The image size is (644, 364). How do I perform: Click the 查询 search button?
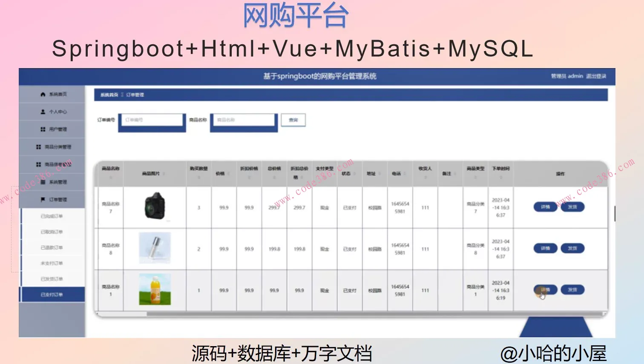[x=293, y=120]
